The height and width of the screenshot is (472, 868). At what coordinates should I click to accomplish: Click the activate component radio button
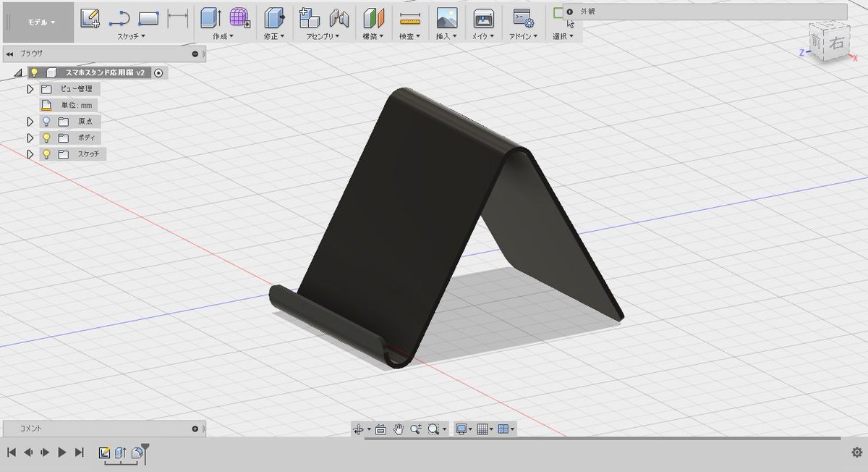[158, 72]
